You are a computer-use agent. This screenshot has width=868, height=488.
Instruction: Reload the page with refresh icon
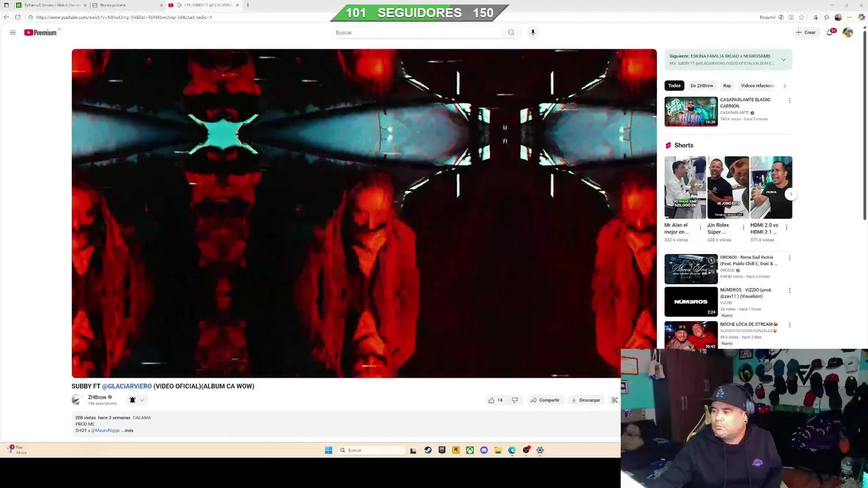tap(18, 17)
